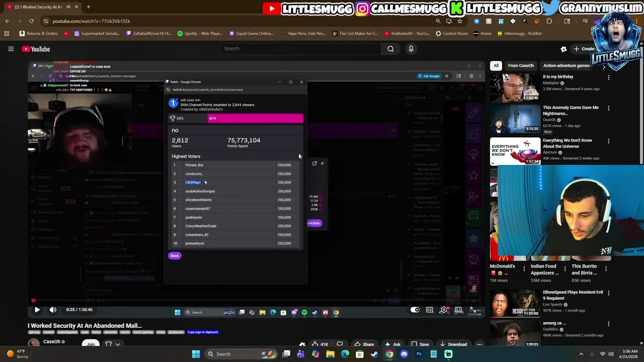
Task: Open Discord from the Windows taskbar
Action: coord(404,354)
